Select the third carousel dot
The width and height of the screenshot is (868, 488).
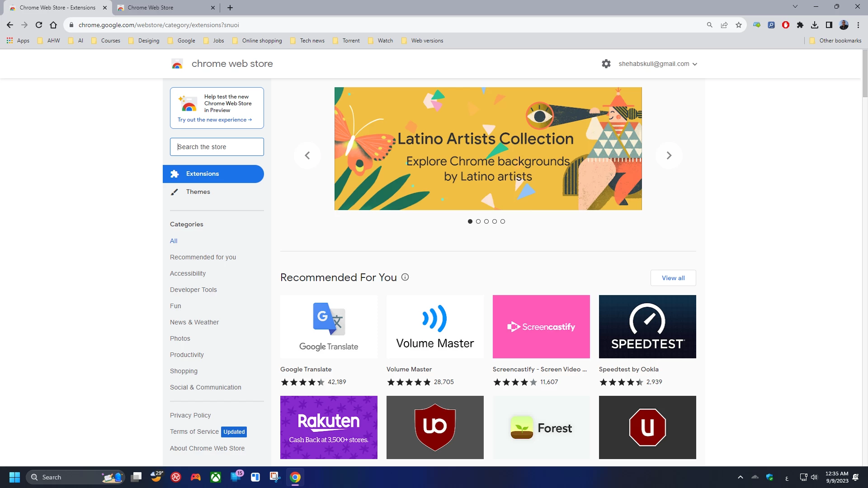coord(486,221)
